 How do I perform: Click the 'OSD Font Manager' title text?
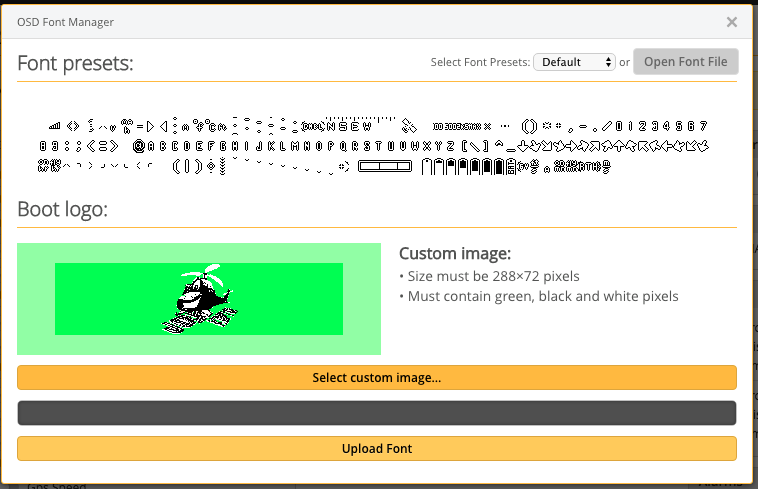(65, 22)
